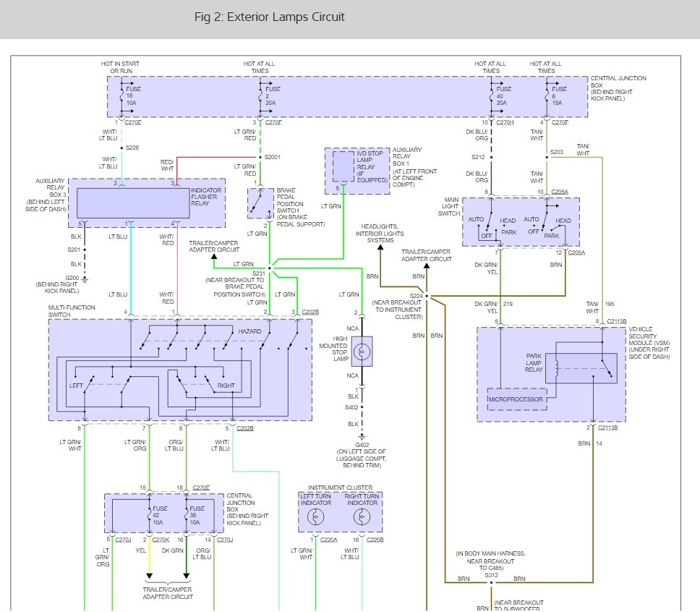Screen dimensions: 700x612
Task: Click the S312 splice dot
Action: (x=491, y=582)
